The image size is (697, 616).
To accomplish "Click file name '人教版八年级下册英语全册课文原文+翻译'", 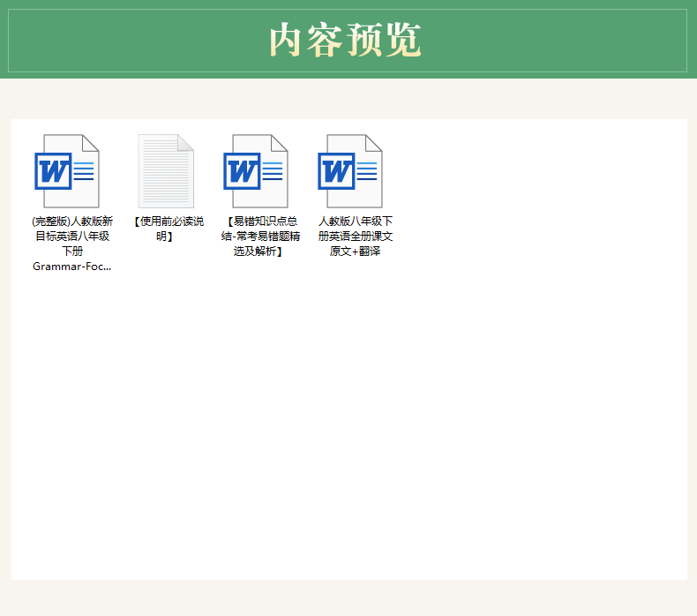I will [x=356, y=237].
